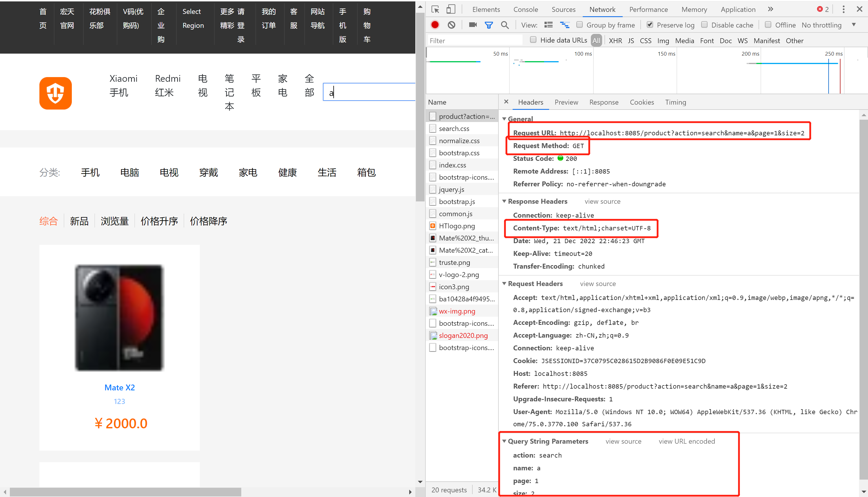The image size is (868, 497).
Task: Toggle the device toolbar icon
Action: [x=451, y=10]
